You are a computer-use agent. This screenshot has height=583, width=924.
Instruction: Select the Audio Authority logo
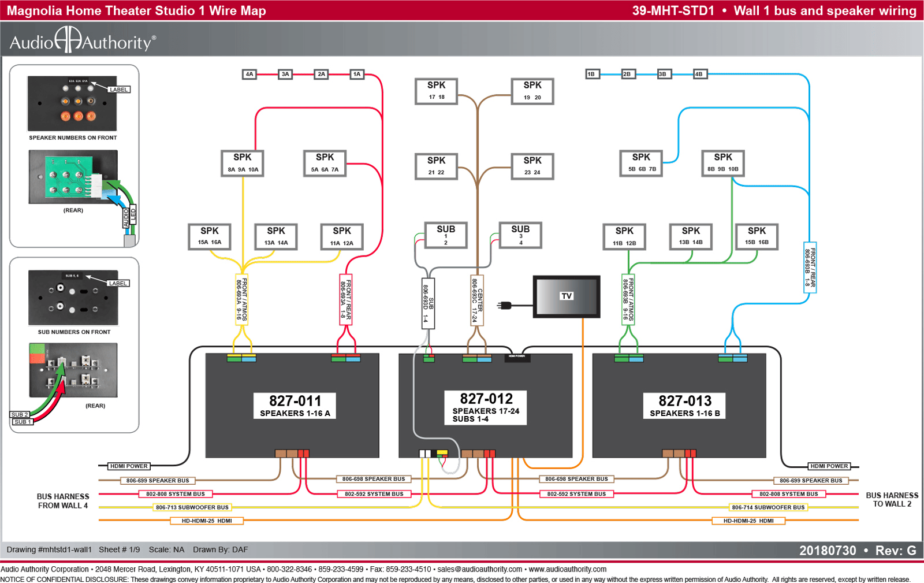[x=83, y=40]
